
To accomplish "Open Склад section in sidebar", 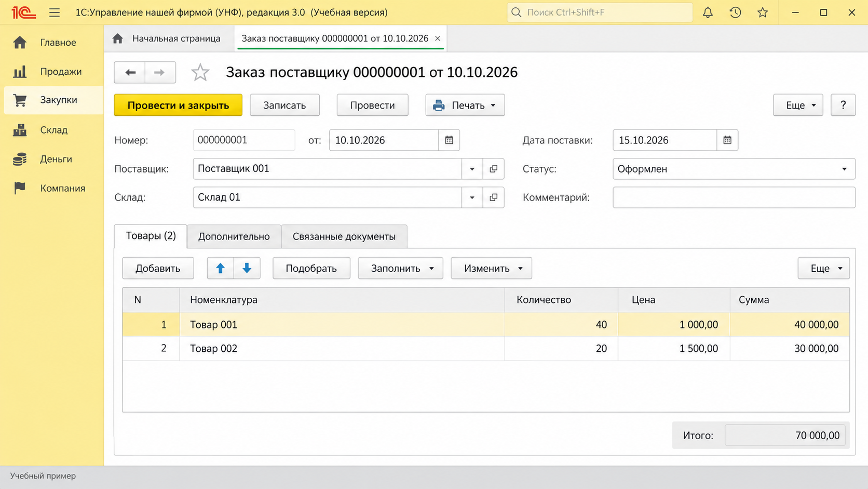I will coord(52,130).
